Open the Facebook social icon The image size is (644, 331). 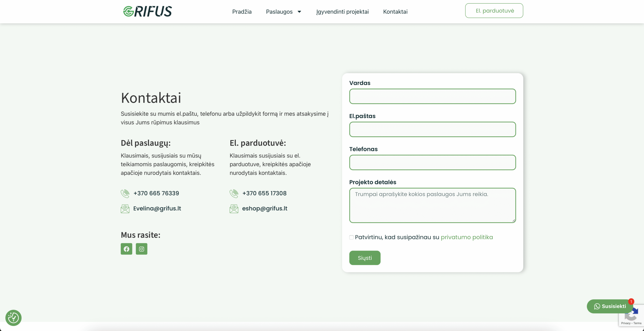[126, 249]
